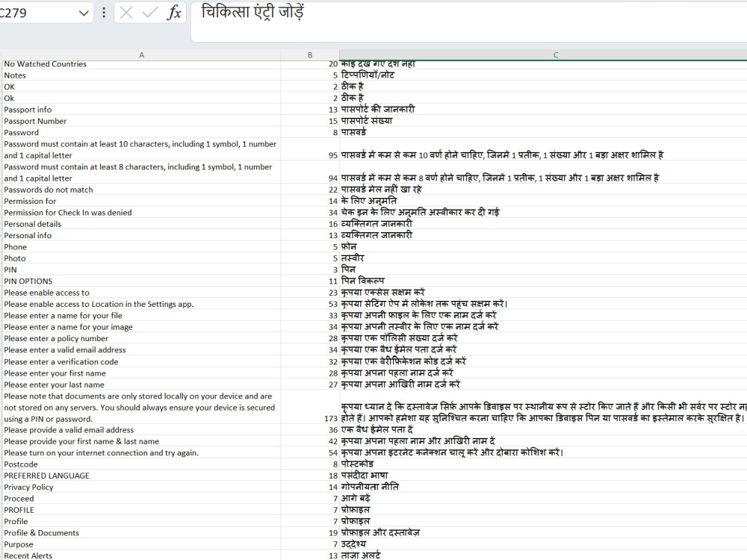The height and width of the screenshot is (560, 747).
Task: Select Hindi cell 'पोस्टकोड'
Action: [543, 464]
